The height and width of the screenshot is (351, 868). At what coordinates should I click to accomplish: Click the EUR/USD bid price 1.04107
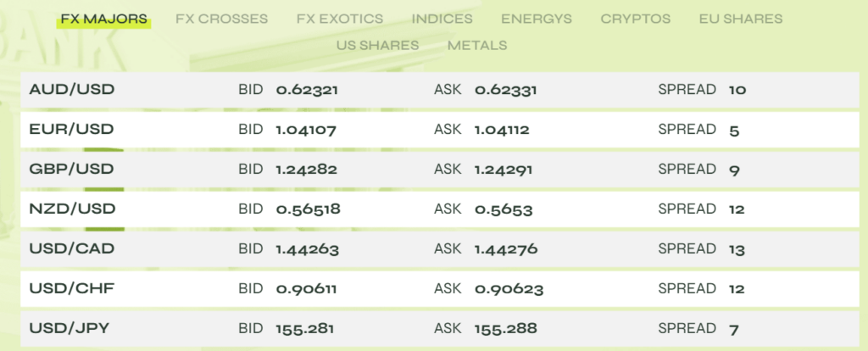click(306, 130)
